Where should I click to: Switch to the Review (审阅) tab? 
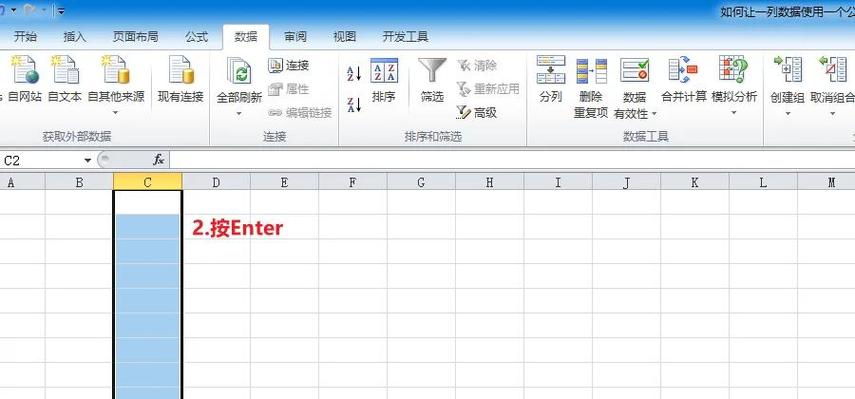[296, 37]
